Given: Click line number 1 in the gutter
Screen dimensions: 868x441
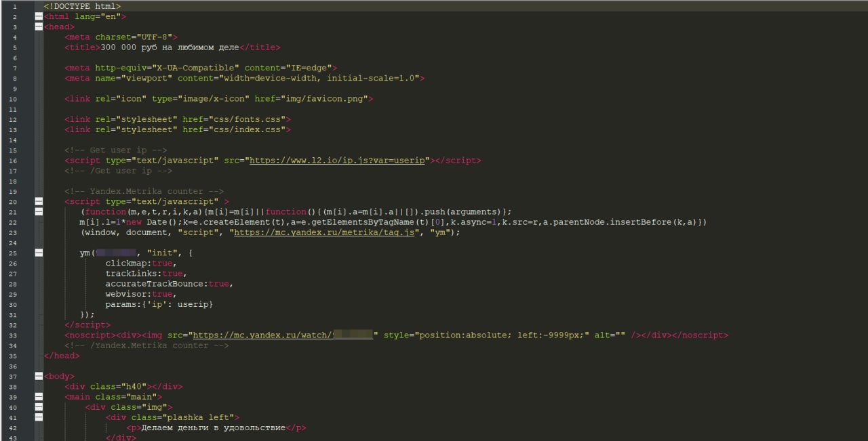Looking at the screenshot, I should tap(14, 6).
